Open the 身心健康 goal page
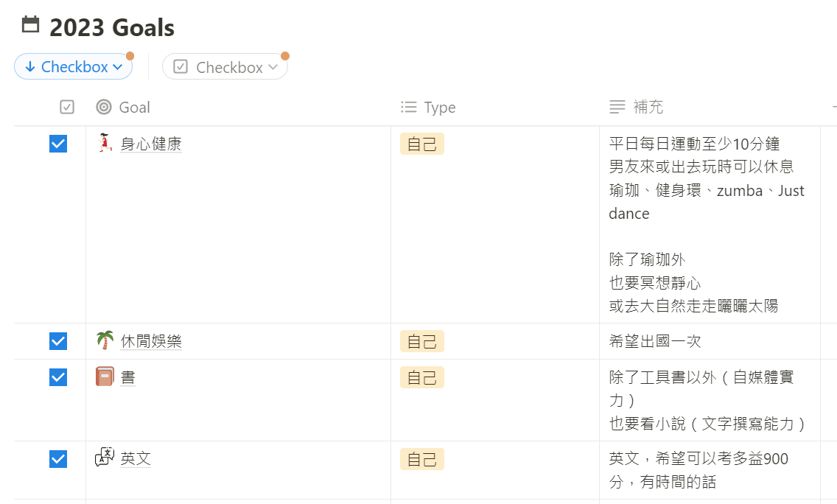The image size is (837, 504). click(x=151, y=144)
